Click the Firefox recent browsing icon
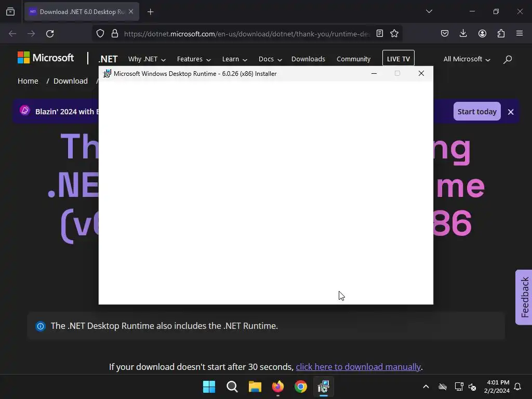 tap(10, 12)
